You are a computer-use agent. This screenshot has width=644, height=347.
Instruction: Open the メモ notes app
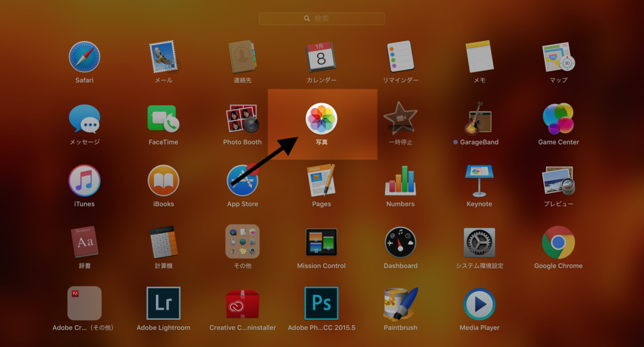[479, 57]
